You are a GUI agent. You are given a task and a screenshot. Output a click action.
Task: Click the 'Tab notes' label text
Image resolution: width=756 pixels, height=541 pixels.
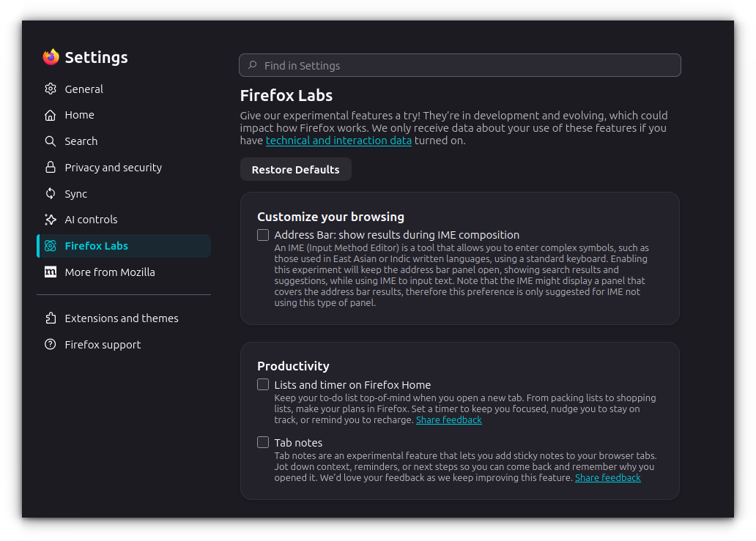[x=298, y=443]
